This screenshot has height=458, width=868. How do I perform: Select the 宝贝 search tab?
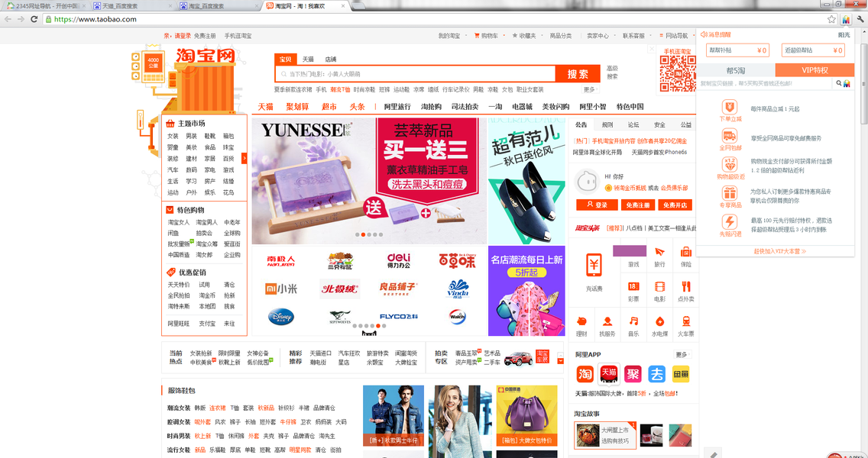coord(286,60)
